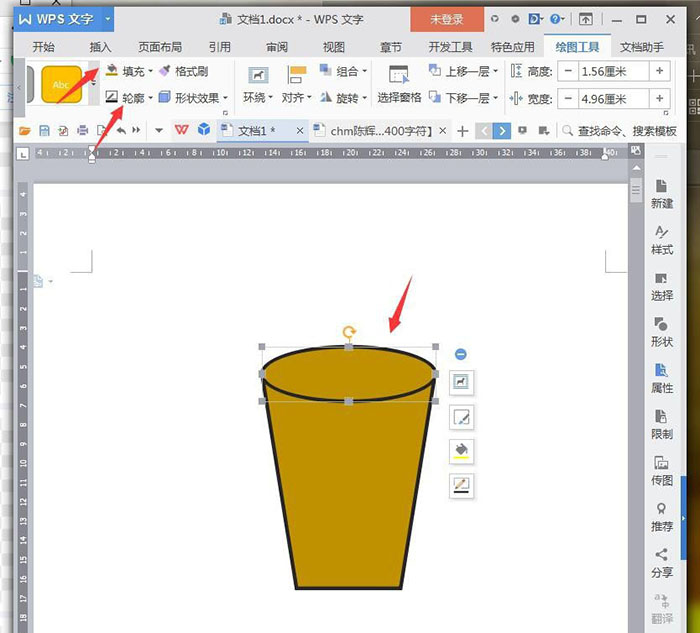Switch to the 页面布局 ribbon tab
Viewport: 700px width, 633px height.
(x=160, y=46)
